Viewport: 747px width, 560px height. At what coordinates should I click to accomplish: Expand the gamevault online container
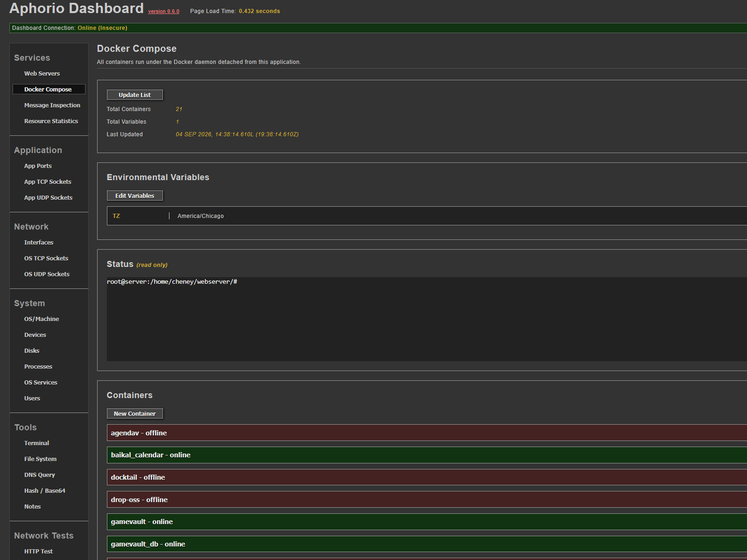pyautogui.click(x=427, y=522)
